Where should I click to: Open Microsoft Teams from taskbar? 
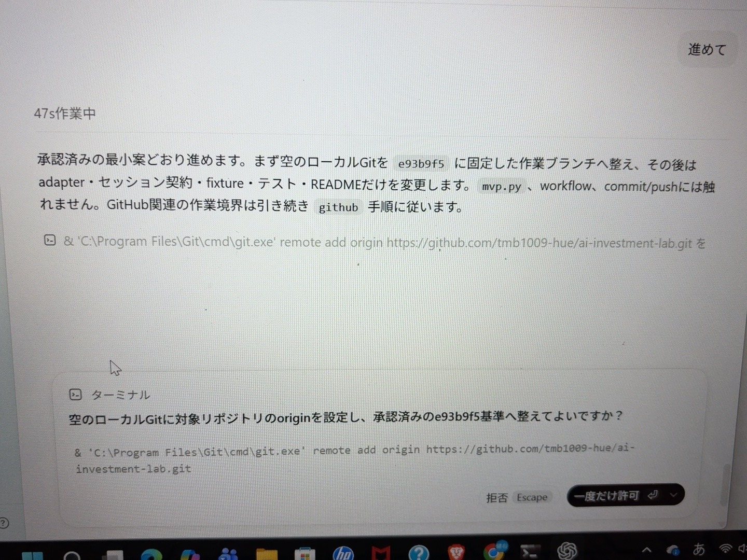tap(228, 554)
